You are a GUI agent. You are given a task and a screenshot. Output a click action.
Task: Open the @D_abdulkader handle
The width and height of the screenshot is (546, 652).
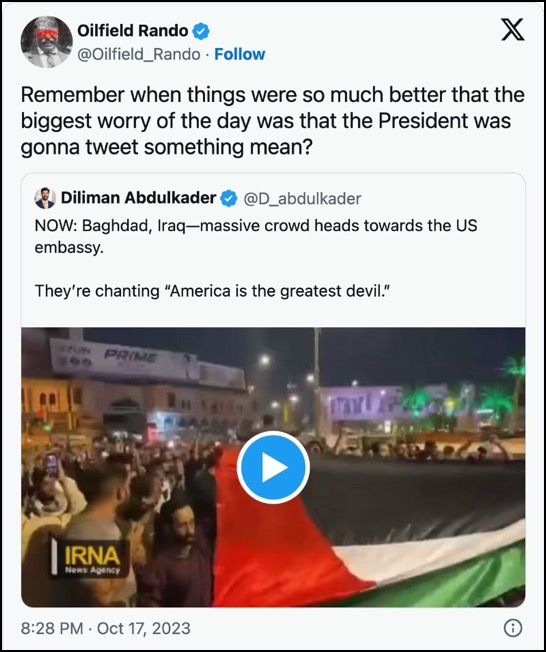click(x=302, y=199)
